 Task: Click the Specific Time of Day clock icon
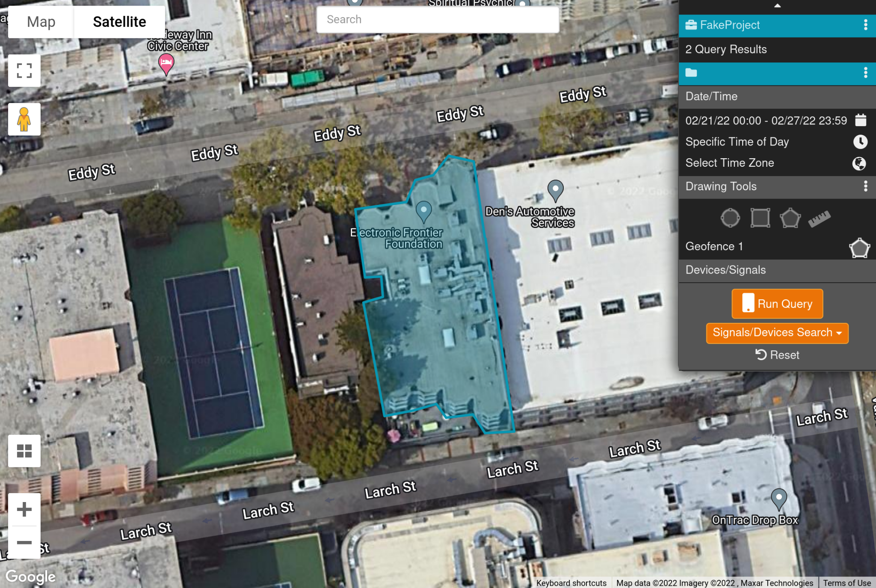860,142
